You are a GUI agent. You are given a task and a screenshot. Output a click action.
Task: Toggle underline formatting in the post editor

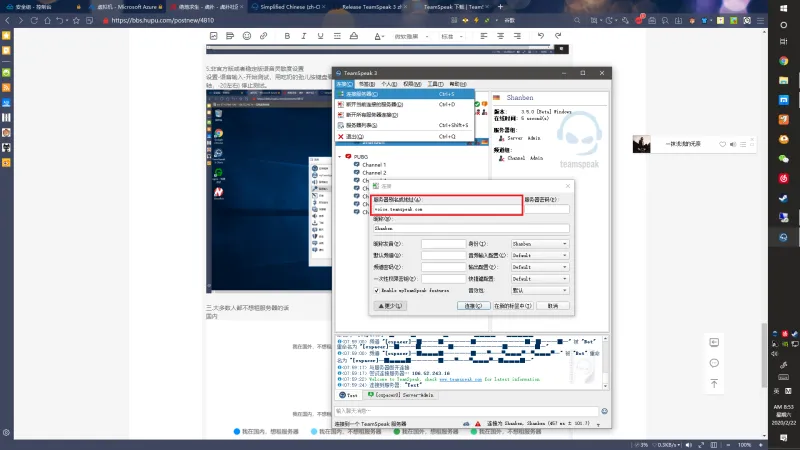320,36
